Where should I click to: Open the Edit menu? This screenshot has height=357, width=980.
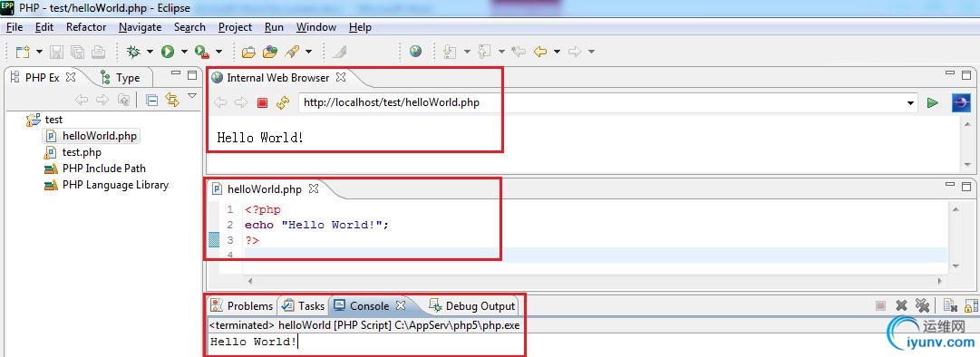pos(44,27)
